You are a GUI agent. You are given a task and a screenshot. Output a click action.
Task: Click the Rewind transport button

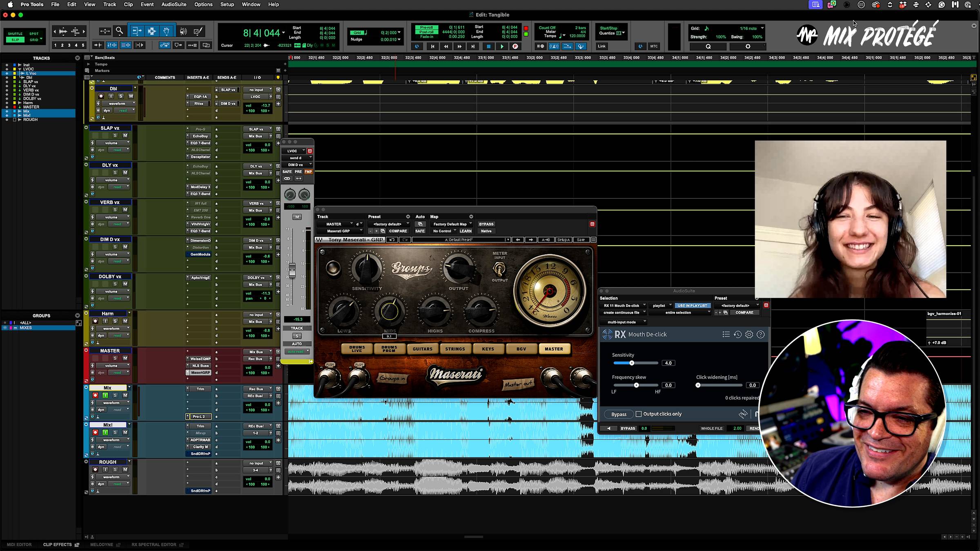pyautogui.click(x=446, y=47)
